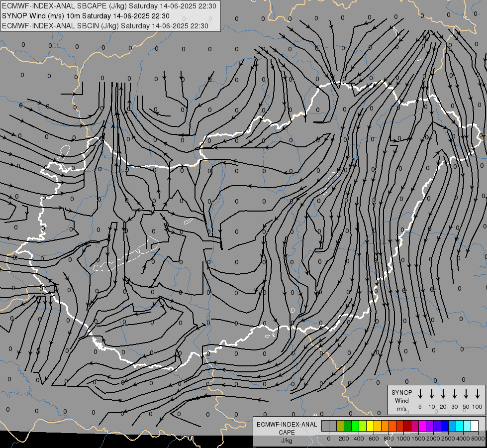487x448 pixels.
Task: Click the SBCIN title line
Action: (105, 26)
